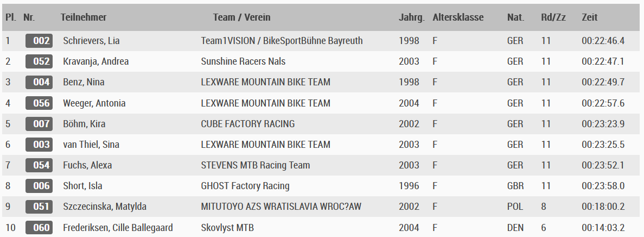
Task: Click bib number badge 002
Action: (x=39, y=41)
